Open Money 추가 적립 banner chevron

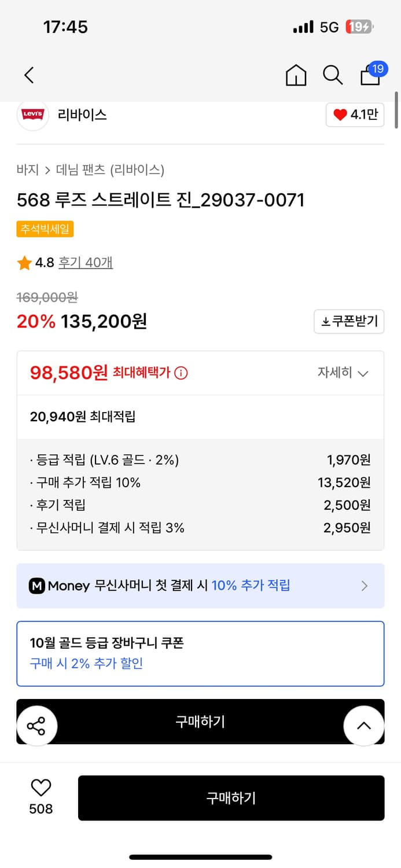click(x=365, y=586)
